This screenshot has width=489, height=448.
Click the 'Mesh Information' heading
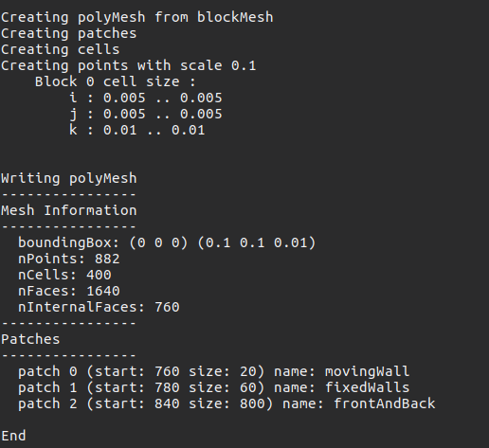(69, 210)
